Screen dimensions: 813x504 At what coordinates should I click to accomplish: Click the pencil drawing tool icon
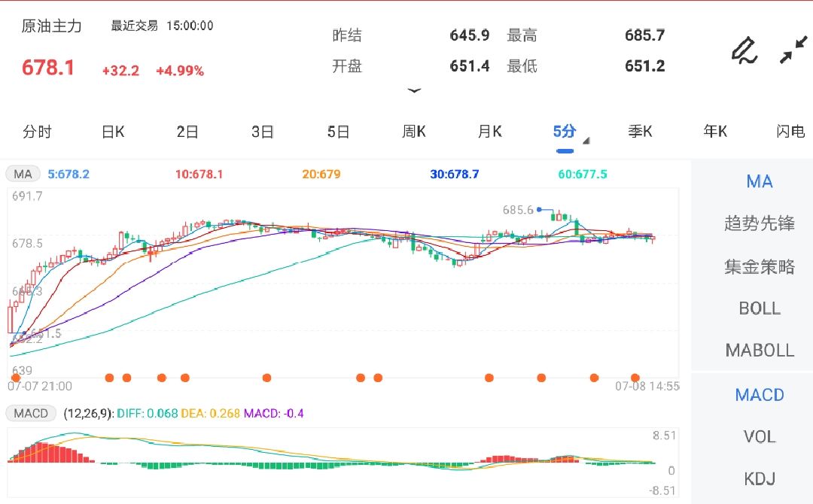tap(743, 50)
